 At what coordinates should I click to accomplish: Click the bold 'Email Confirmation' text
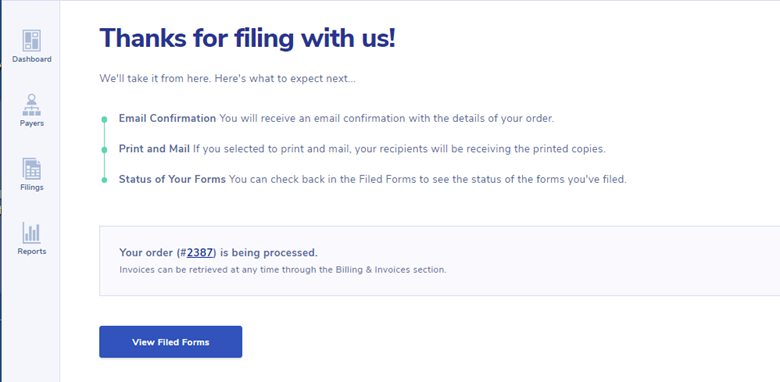coord(167,118)
